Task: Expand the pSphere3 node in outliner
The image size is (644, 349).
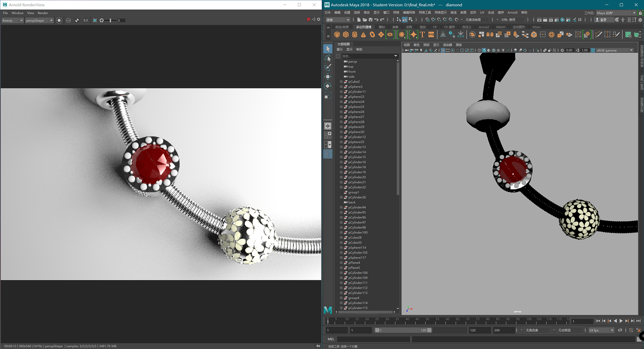Action: tap(341, 87)
